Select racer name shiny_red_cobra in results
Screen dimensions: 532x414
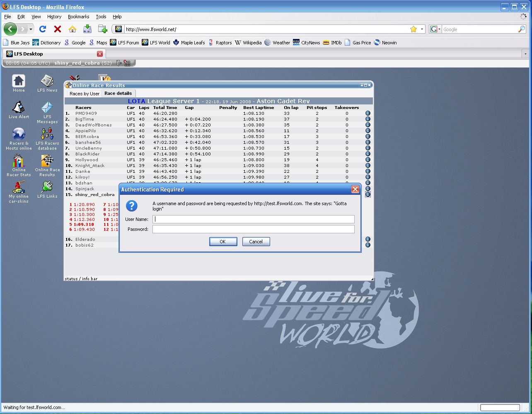click(x=95, y=194)
